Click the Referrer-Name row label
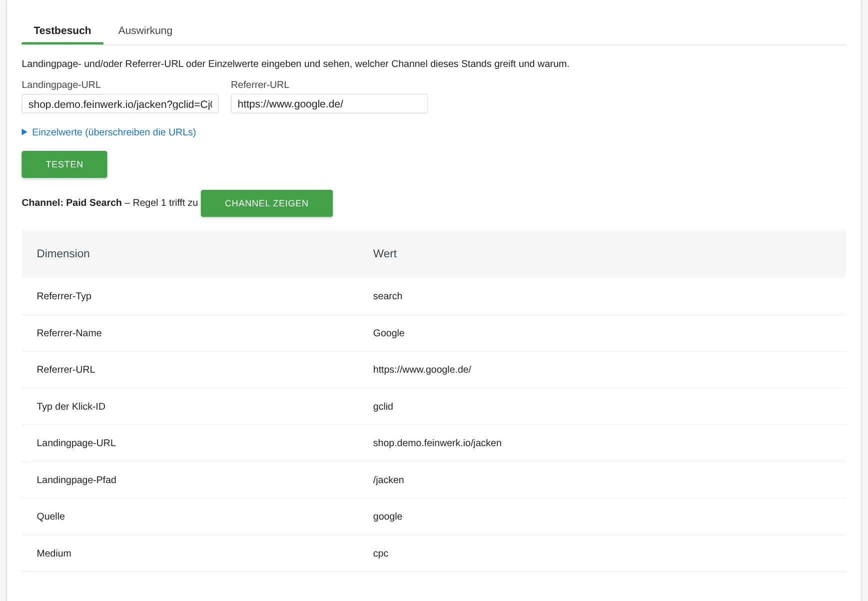The width and height of the screenshot is (868, 601). point(69,333)
